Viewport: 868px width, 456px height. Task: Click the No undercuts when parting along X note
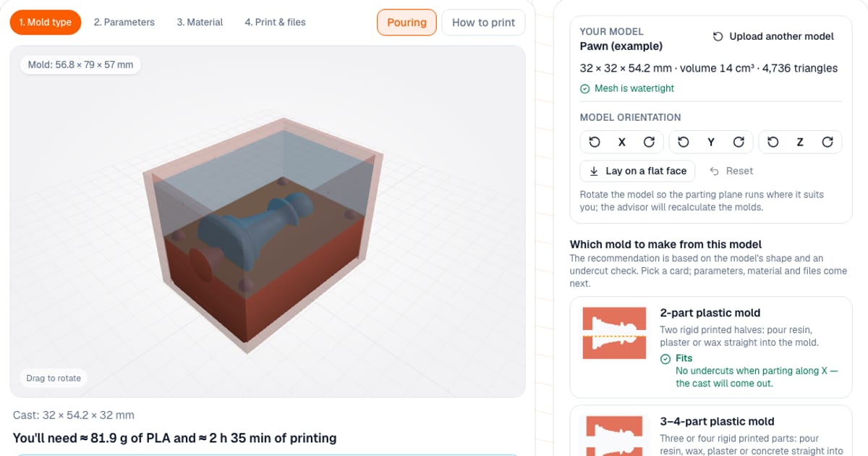(x=757, y=377)
